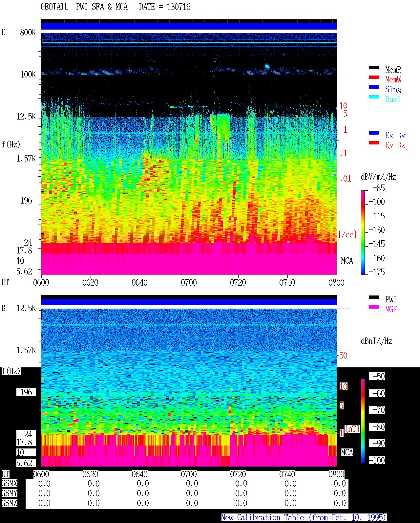Viewport: 420px width, 523px height.
Task: Click the black MemR legend swatch
Action: tap(374, 67)
